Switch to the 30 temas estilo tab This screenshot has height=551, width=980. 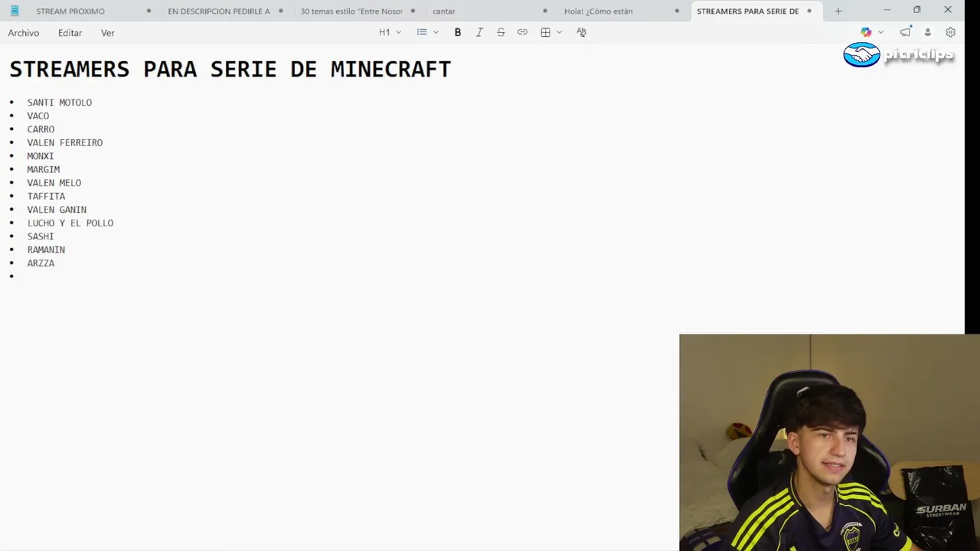pyautogui.click(x=351, y=11)
